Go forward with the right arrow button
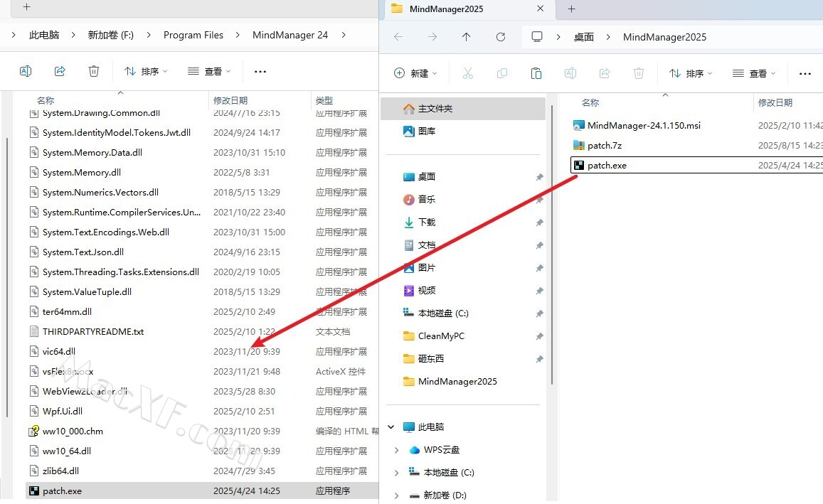Screen dimensions: 823x504 pos(432,37)
